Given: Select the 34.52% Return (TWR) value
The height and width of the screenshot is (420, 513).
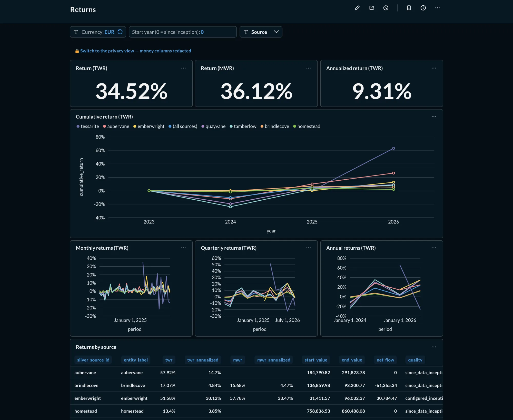Looking at the screenshot, I should [131, 91].
